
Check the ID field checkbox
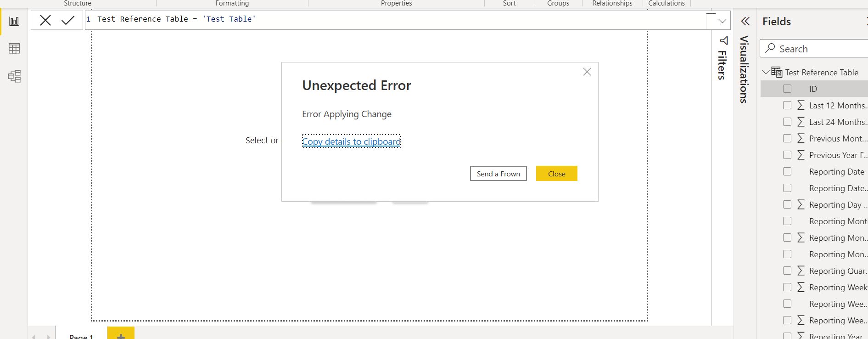pos(787,89)
